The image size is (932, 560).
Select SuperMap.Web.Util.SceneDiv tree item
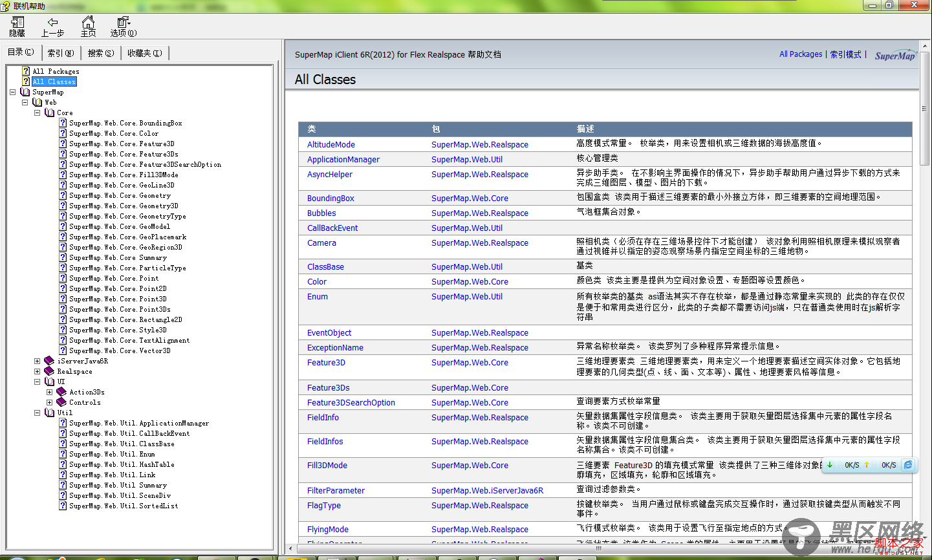(120, 495)
